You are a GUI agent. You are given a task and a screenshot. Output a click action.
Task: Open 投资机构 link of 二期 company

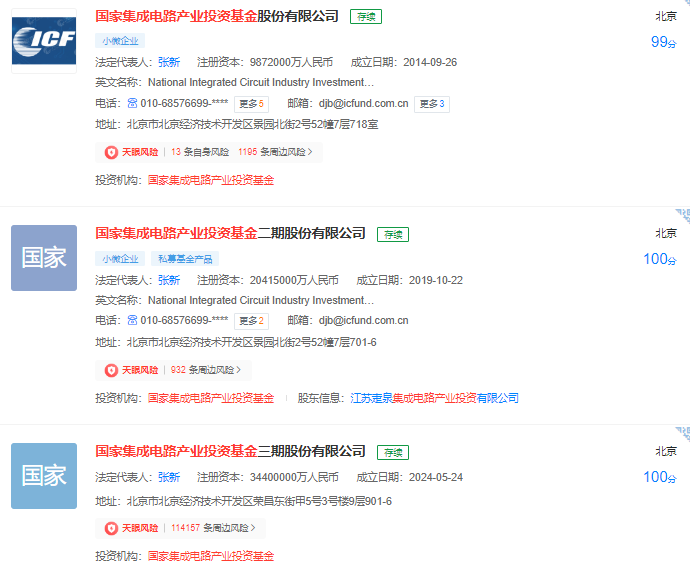coord(211,398)
